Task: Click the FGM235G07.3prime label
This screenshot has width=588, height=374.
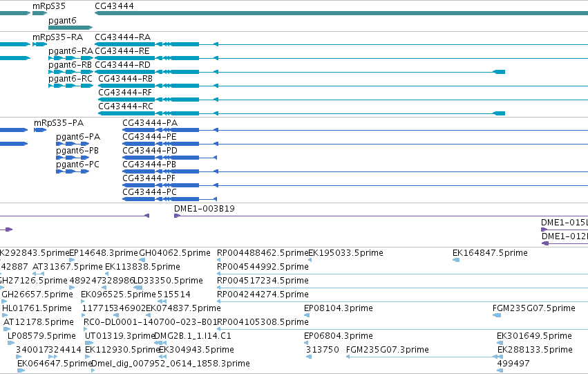Action: tap(388, 350)
